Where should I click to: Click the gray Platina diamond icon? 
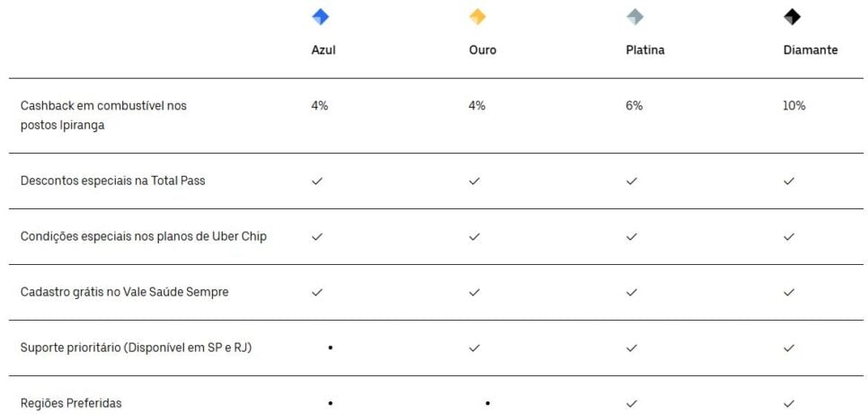634,17
